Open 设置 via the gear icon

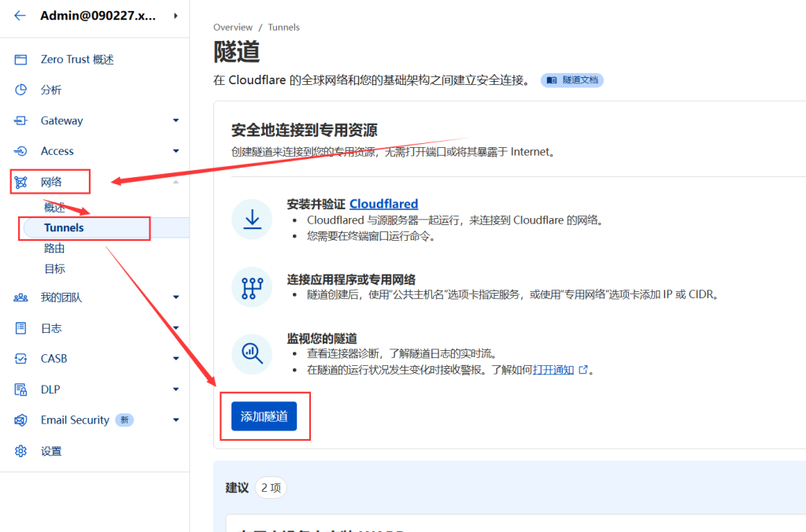(x=21, y=451)
